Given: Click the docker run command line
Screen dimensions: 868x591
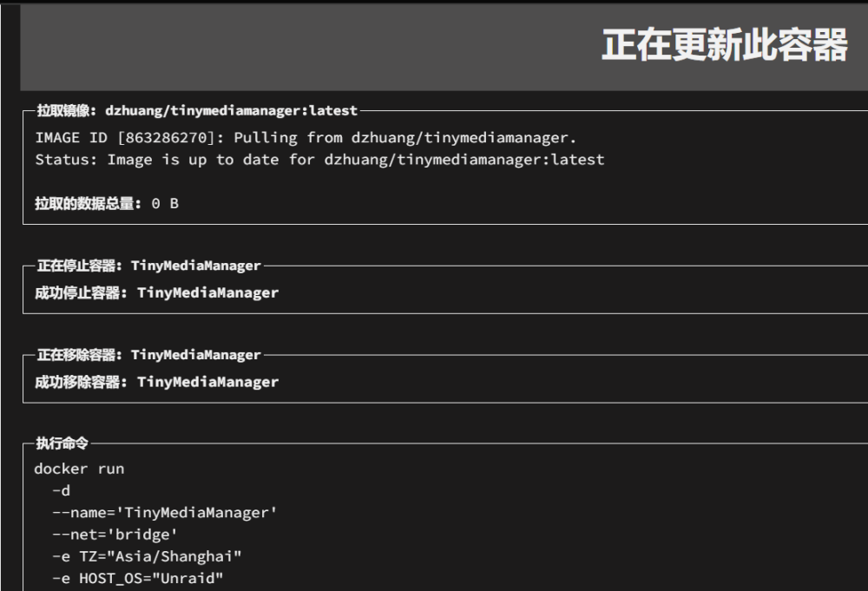Looking at the screenshot, I should coord(79,469).
